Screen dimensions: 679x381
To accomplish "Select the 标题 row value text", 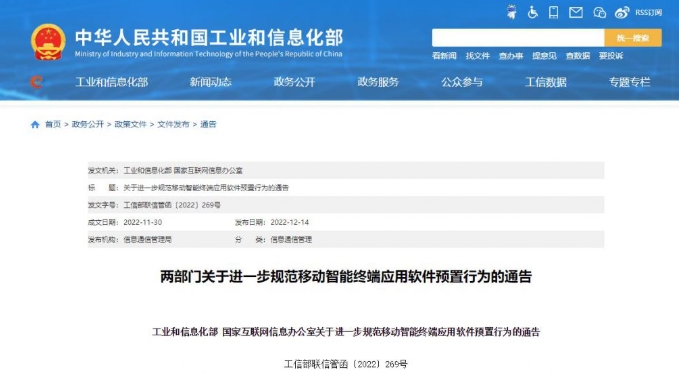I will point(206,188).
